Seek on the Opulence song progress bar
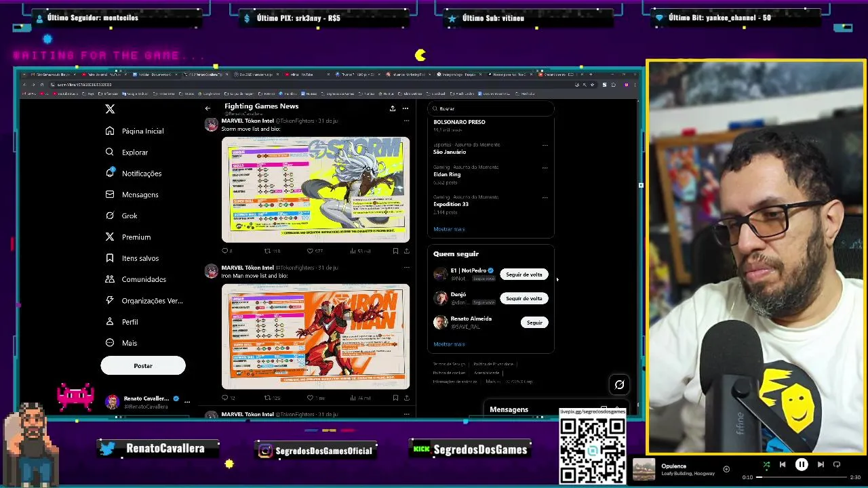Image resolution: width=868 pixels, height=488 pixels. (x=802, y=477)
